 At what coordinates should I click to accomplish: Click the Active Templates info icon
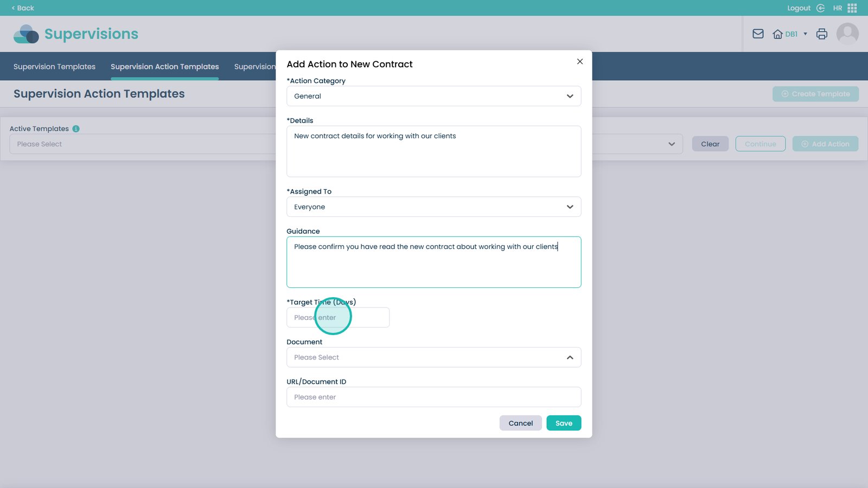pyautogui.click(x=76, y=129)
